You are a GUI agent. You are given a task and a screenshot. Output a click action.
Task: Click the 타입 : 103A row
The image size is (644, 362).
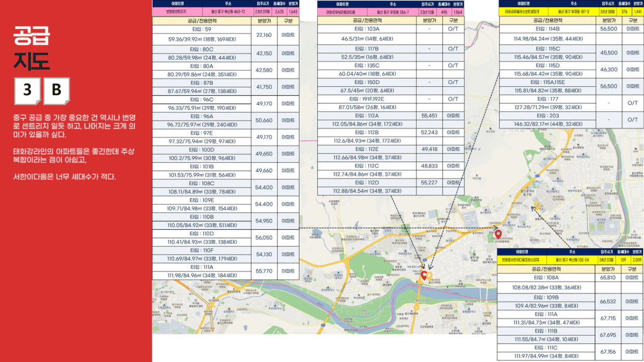coord(366,29)
